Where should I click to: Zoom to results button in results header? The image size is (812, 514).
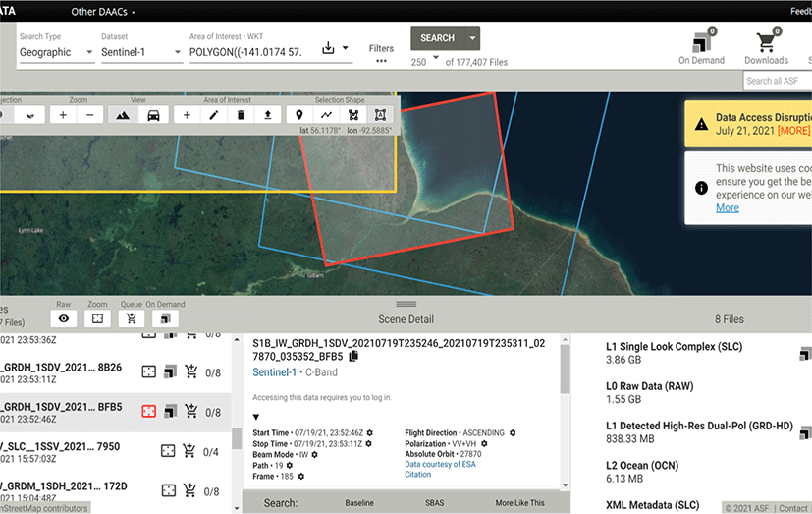[x=97, y=318]
